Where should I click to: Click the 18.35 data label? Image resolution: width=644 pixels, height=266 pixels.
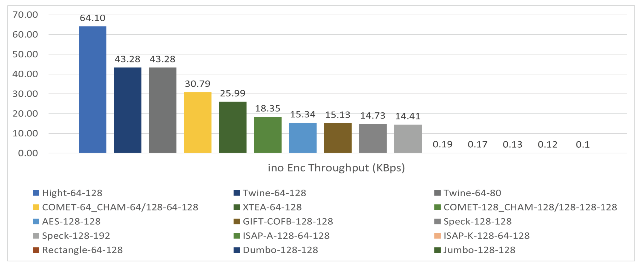[x=267, y=108]
